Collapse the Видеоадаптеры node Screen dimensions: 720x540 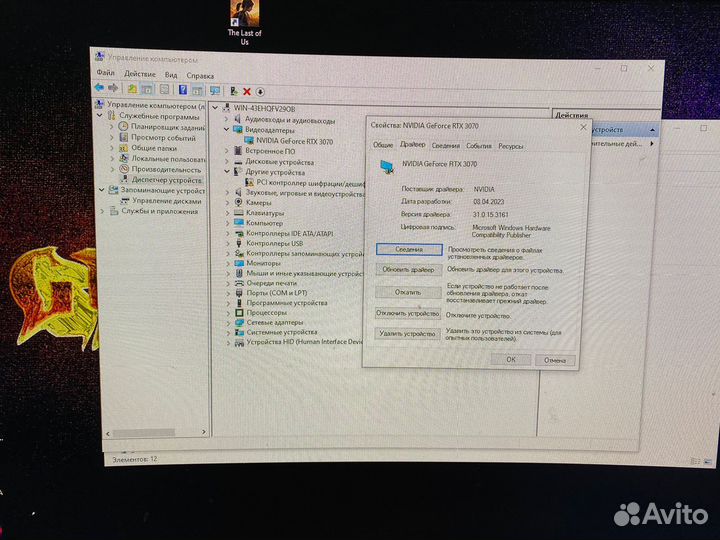pos(226,129)
